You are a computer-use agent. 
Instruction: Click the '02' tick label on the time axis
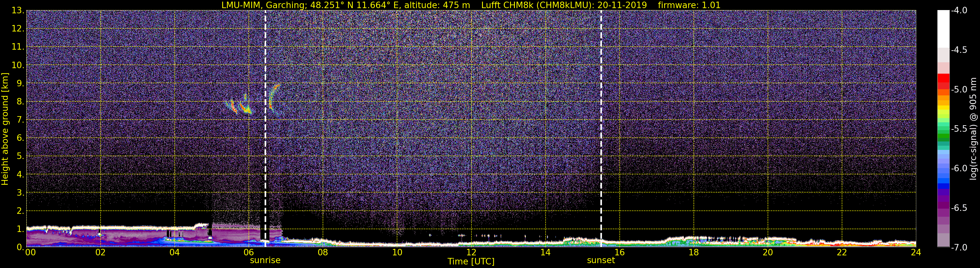(100, 252)
